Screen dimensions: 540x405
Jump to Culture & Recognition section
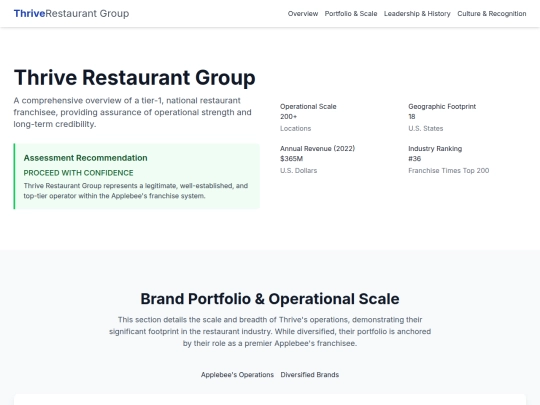pos(491,14)
